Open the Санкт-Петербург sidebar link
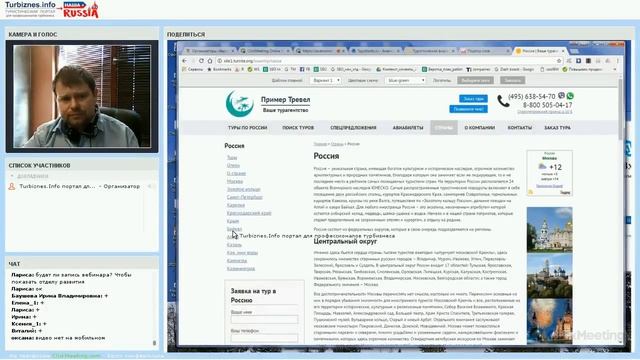This screenshot has width=640, height=360. [x=244, y=197]
